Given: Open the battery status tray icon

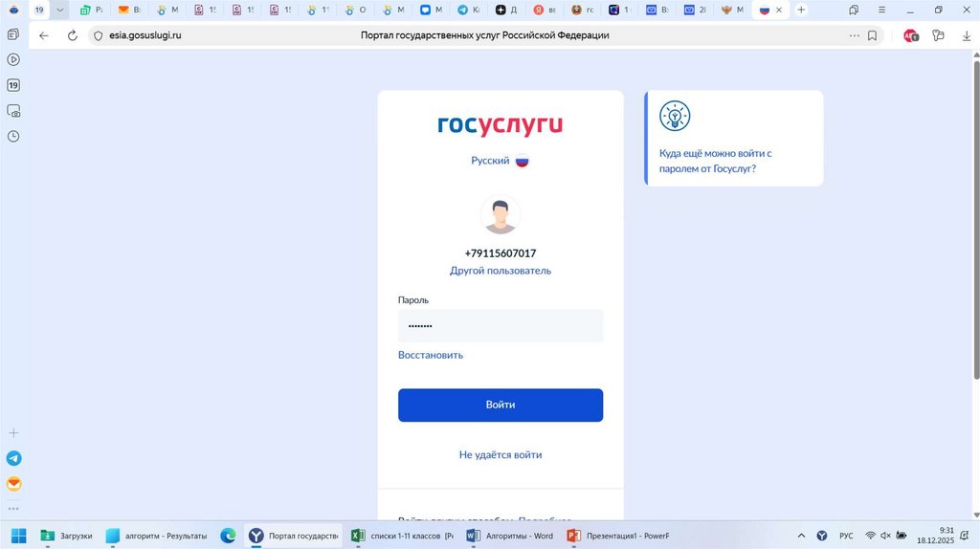Looking at the screenshot, I should [x=902, y=536].
